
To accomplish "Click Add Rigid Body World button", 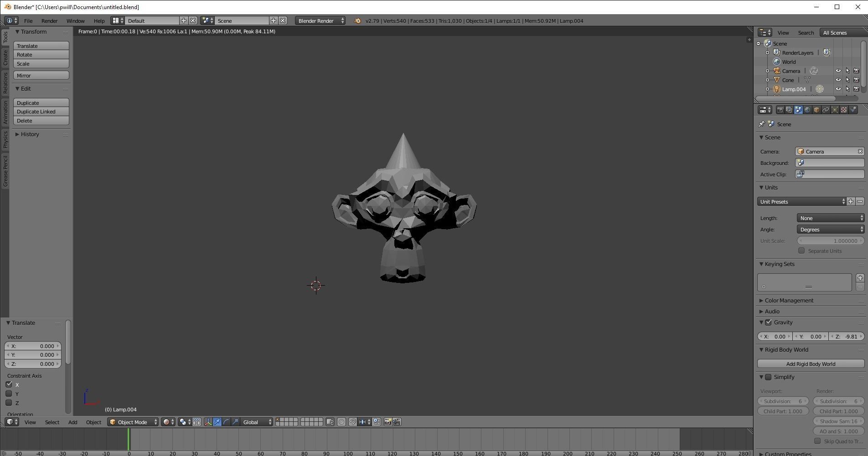I will (x=811, y=364).
